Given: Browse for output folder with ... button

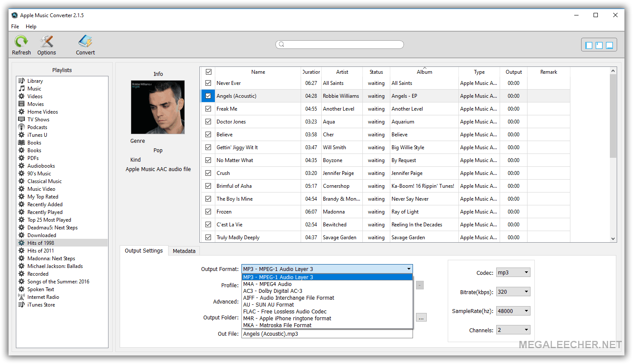Looking at the screenshot, I should pos(421,317).
